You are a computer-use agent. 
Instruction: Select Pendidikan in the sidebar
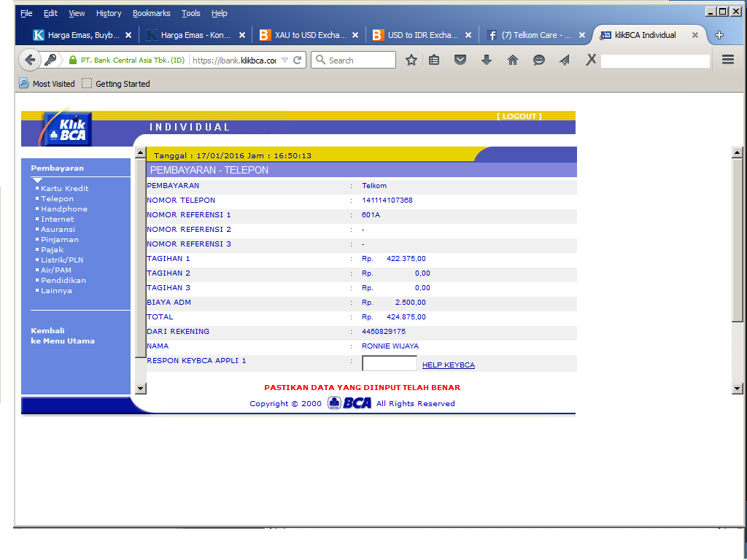tap(63, 281)
